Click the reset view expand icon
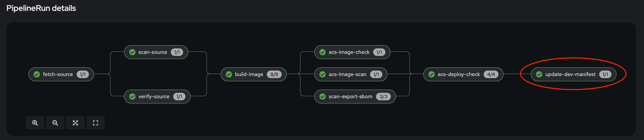 pos(96,123)
